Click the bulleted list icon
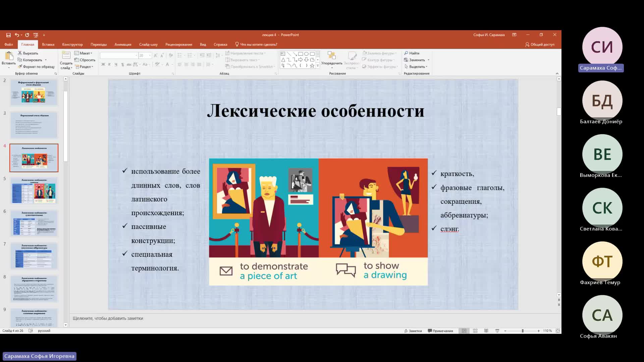Screen dimensions: 644x362 coord(180,55)
